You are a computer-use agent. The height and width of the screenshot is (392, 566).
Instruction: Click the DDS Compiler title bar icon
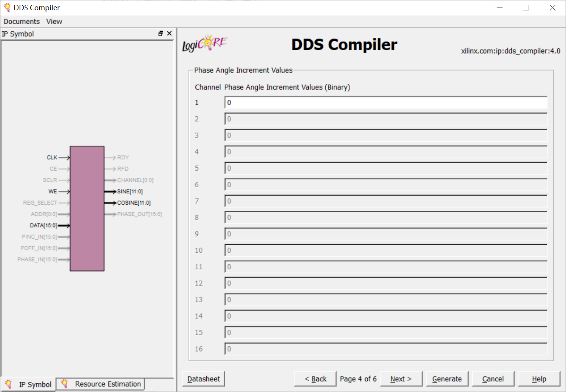(7, 8)
